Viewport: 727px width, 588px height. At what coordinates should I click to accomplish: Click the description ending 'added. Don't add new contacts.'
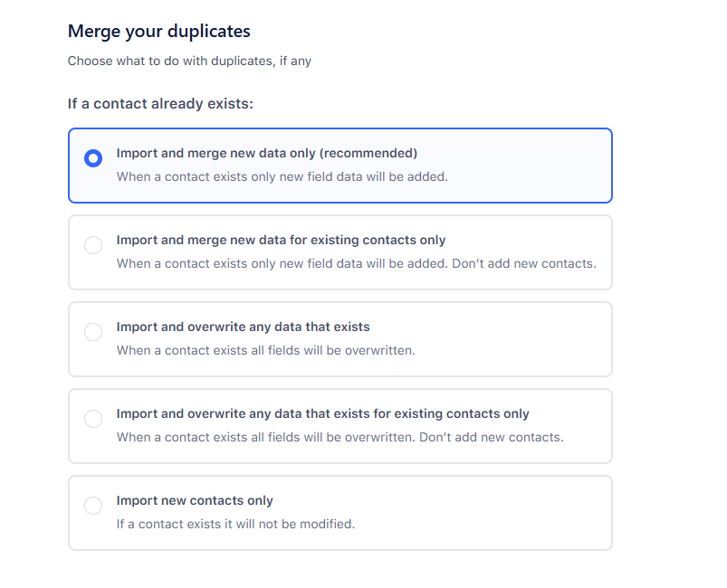point(356,263)
